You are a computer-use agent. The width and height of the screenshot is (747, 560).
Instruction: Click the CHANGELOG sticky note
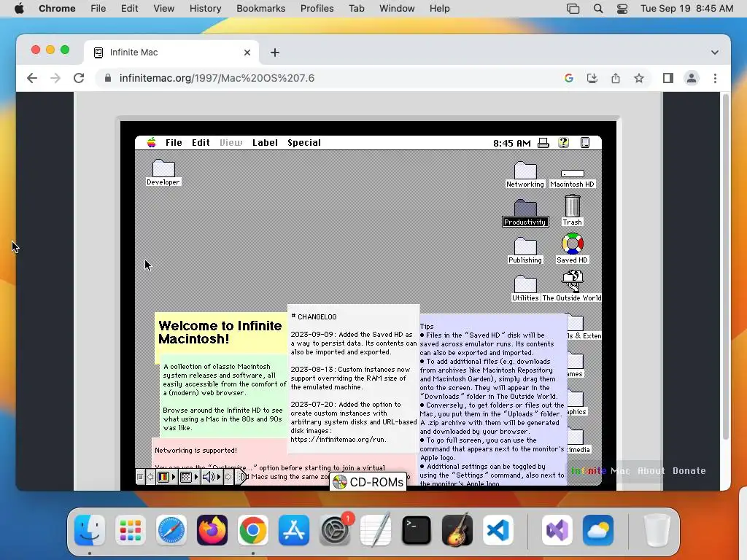[354, 378]
